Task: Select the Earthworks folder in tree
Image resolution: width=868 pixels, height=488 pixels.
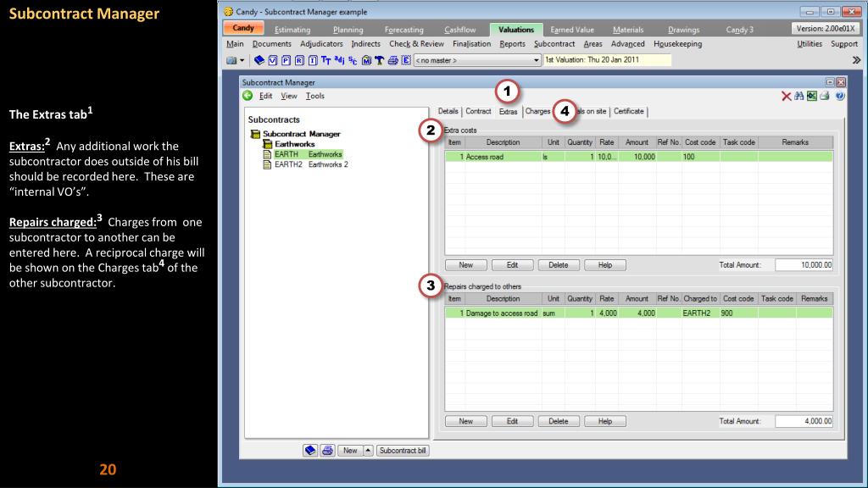Action: coord(294,144)
